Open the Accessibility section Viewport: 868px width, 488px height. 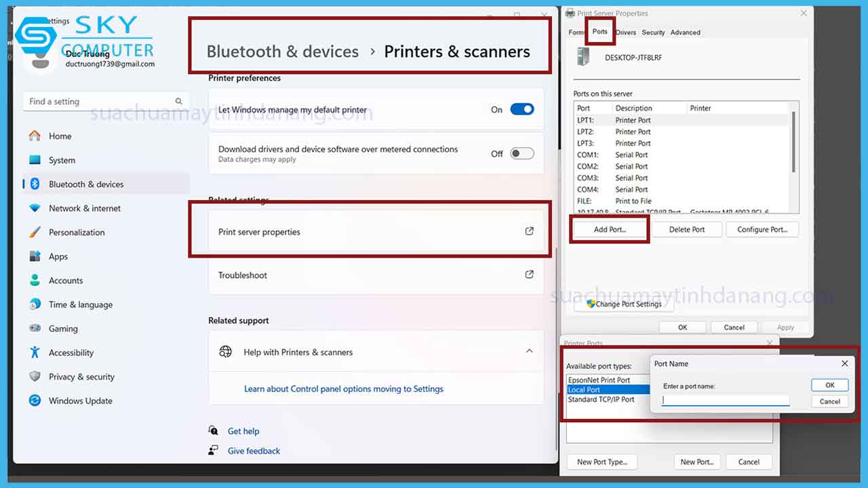click(71, 352)
